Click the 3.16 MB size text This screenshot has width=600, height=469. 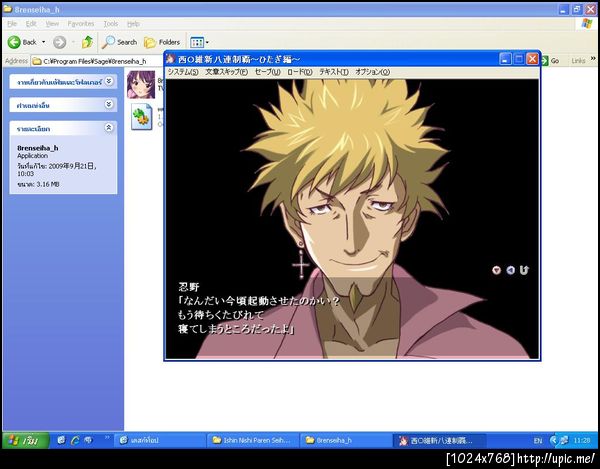48,184
